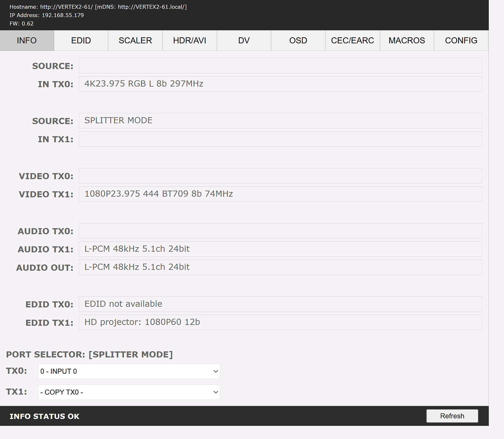Click the empty VIDEO TX0 field

coord(280,175)
